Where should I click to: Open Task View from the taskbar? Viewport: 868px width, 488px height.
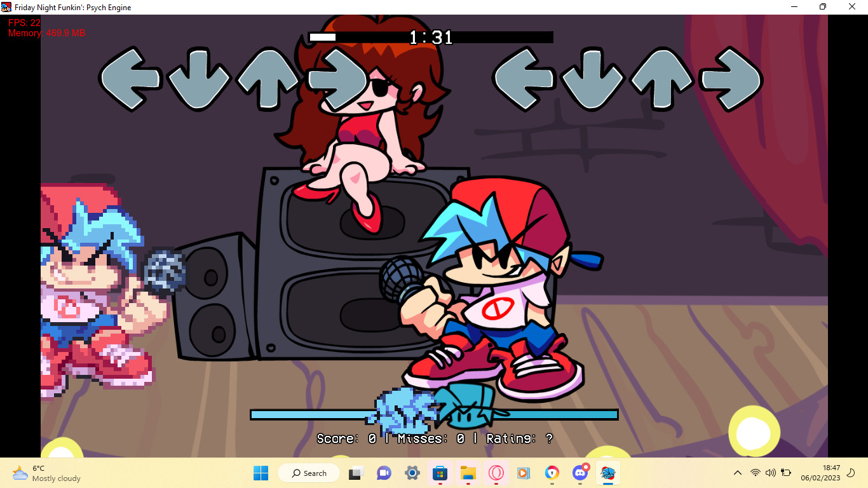(x=356, y=473)
